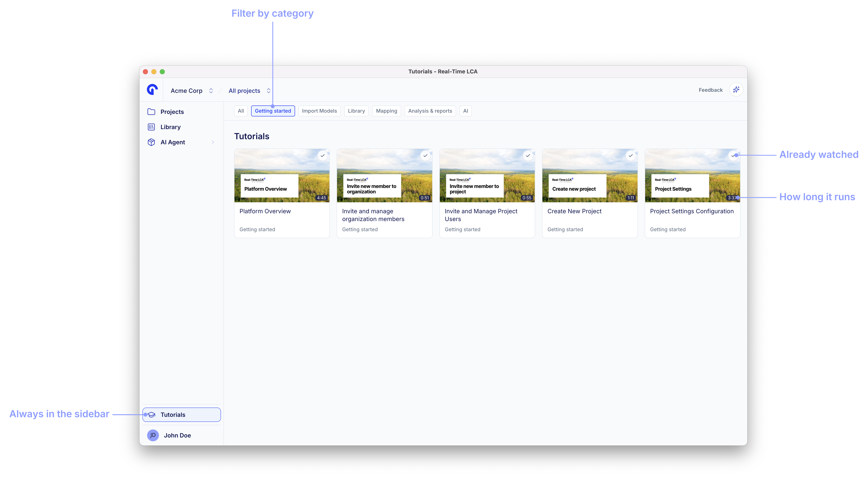Filter tutorials by Mapping
Viewport: 868px width, 486px height.
386,111
